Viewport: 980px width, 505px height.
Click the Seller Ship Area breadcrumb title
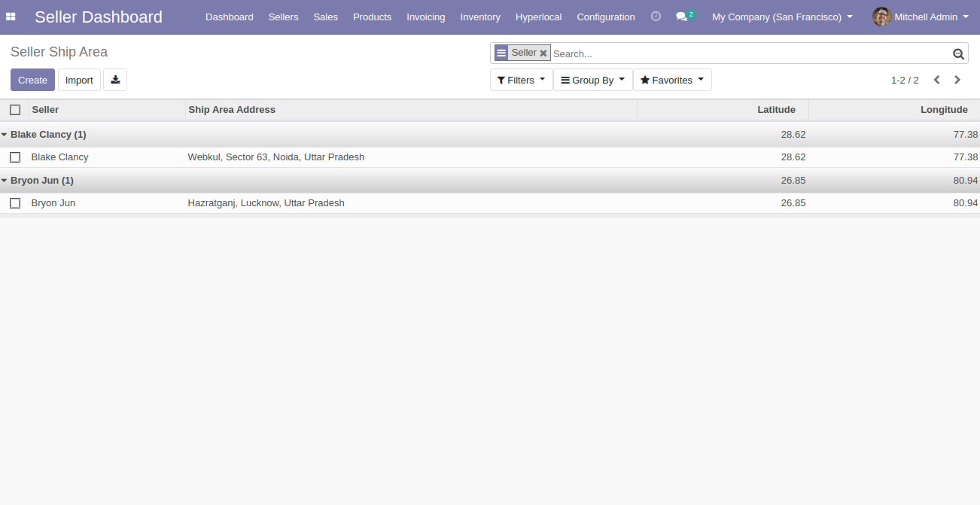coord(59,52)
